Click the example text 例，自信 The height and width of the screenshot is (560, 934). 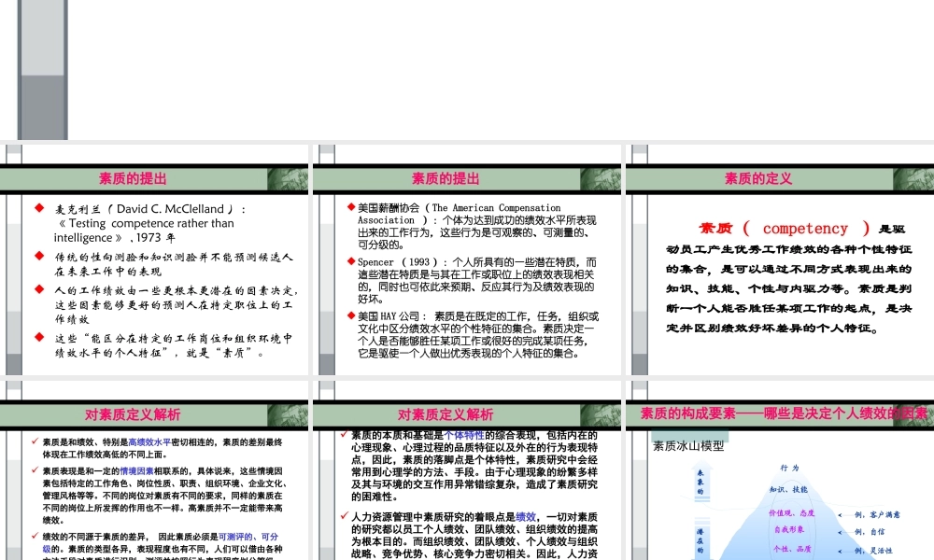click(x=870, y=531)
